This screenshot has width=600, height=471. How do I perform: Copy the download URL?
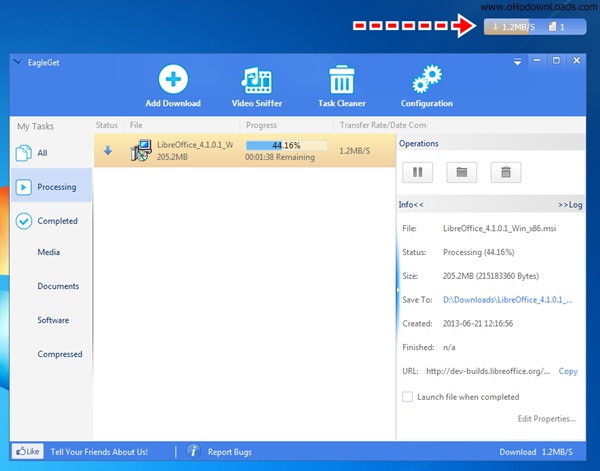click(568, 371)
